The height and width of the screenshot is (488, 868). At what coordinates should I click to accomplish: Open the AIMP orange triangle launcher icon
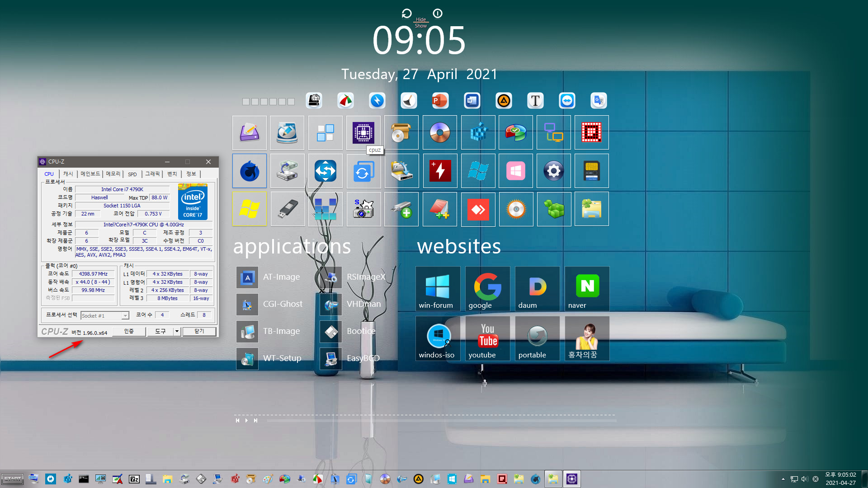(x=504, y=100)
